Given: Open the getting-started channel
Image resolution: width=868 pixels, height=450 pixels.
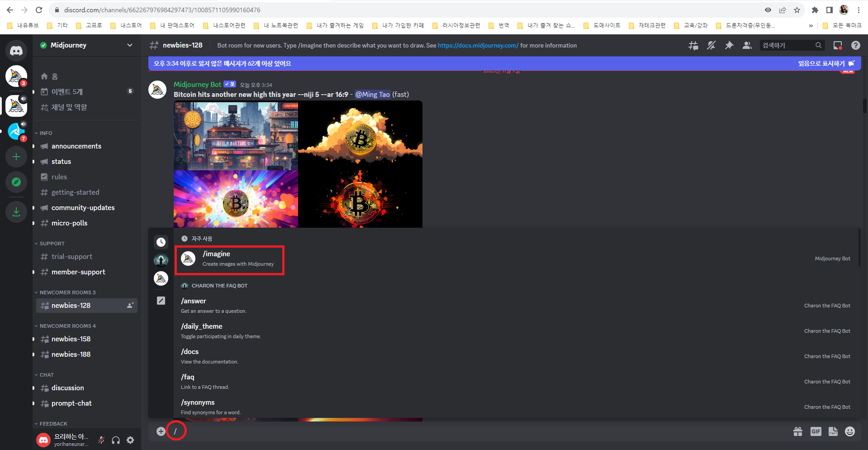Looking at the screenshot, I should pos(87,192).
